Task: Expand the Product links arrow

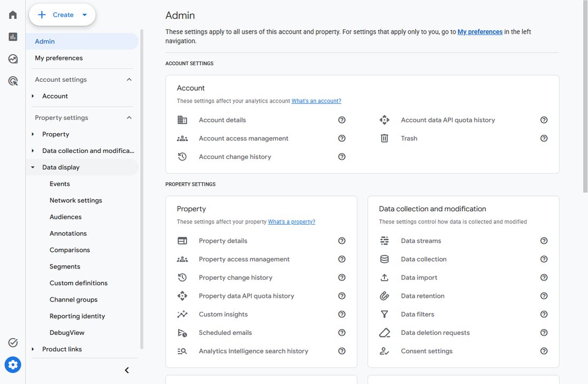Action: (33, 349)
